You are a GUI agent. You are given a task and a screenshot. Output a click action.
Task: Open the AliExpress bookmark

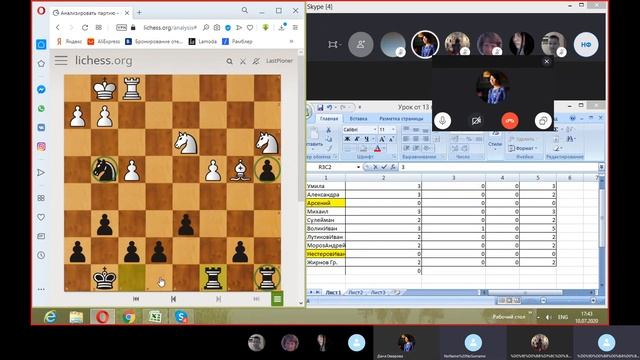104,41
